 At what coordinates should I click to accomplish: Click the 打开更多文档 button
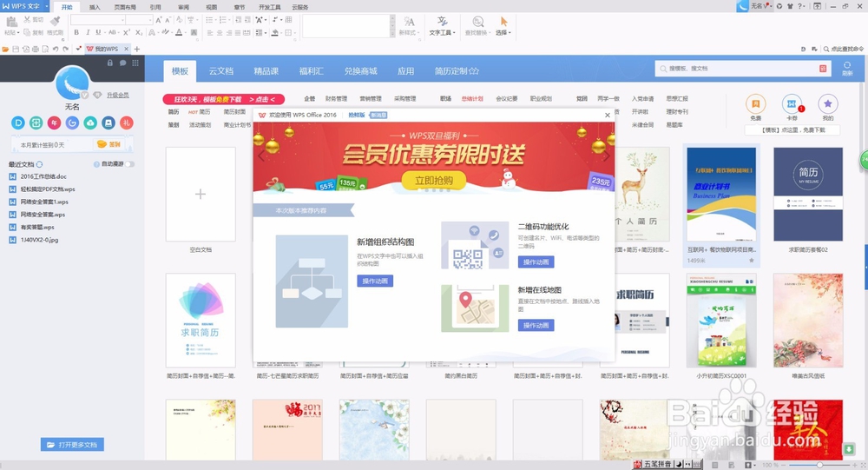72,445
